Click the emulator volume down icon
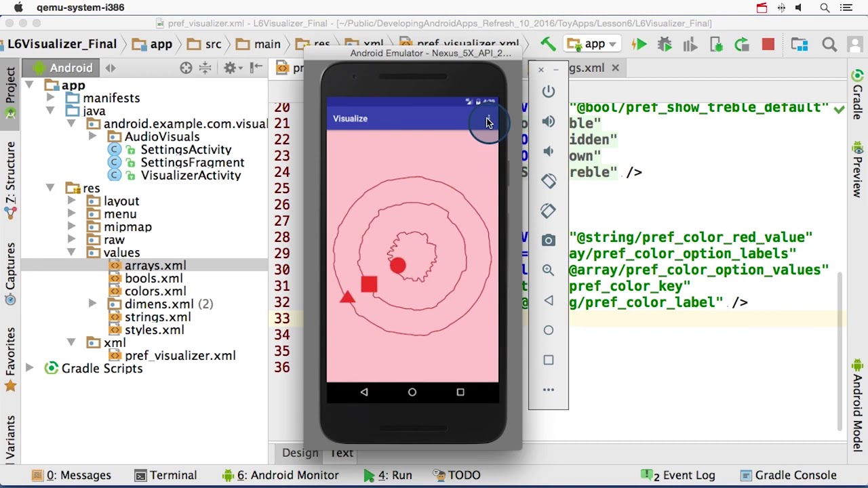The width and height of the screenshot is (868, 488). [x=548, y=151]
